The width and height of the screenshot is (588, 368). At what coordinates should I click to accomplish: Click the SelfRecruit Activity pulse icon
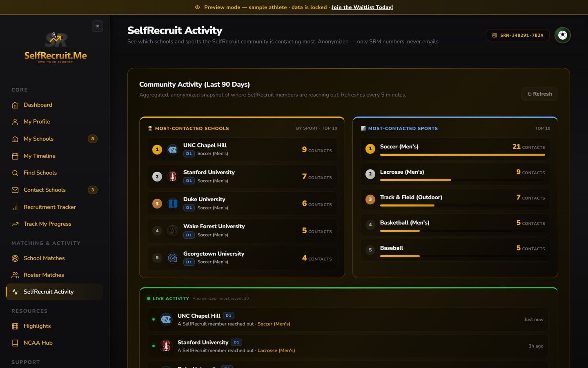[15, 292]
